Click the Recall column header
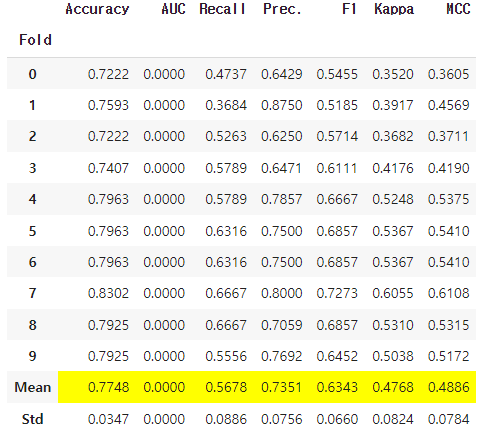492x430 pixels. (222, 9)
